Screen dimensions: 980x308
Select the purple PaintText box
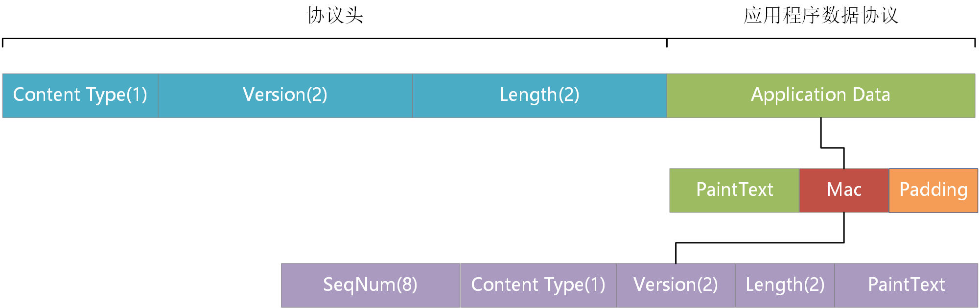[x=906, y=285]
